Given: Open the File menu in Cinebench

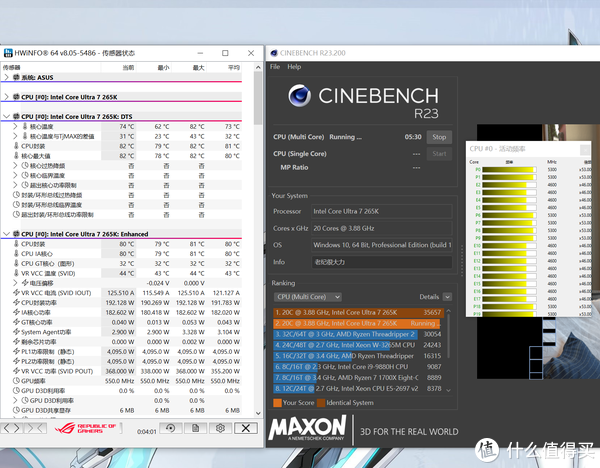Looking at the screenshot, I should (275, 67).
